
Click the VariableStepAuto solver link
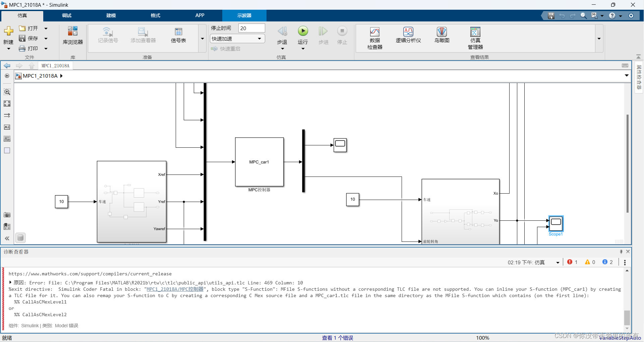pos(620,338)
